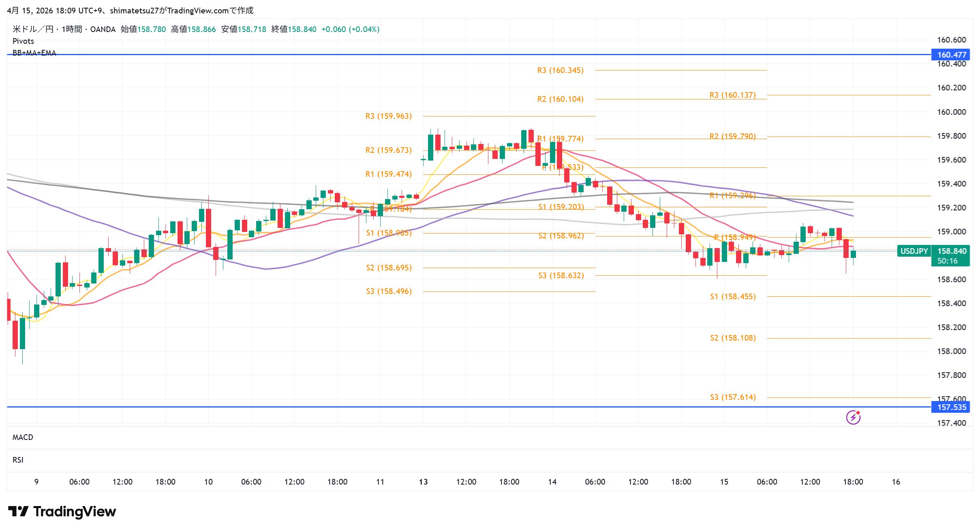
Task: Click the Pivots indicator legend
Action: [23, 41]
